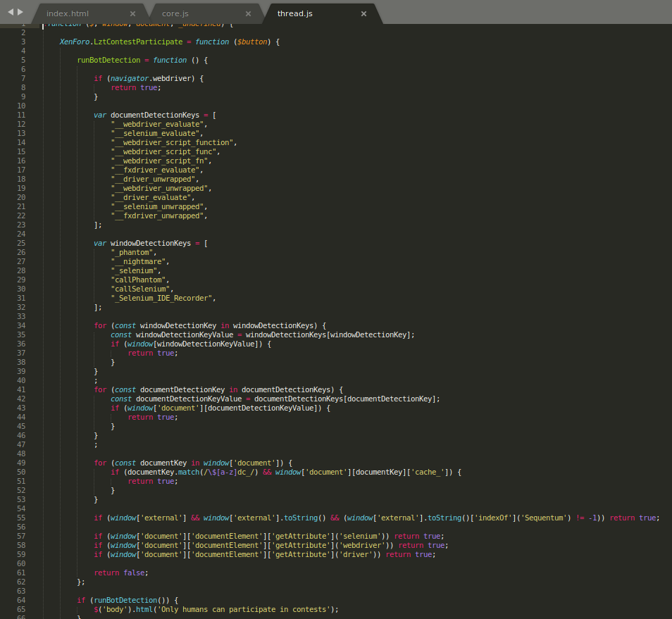Viewport: 672px width, 619px height.
Task: Click the "__webdriver_script_func" string
Action: pyautogui.click(x=163, y=151)
